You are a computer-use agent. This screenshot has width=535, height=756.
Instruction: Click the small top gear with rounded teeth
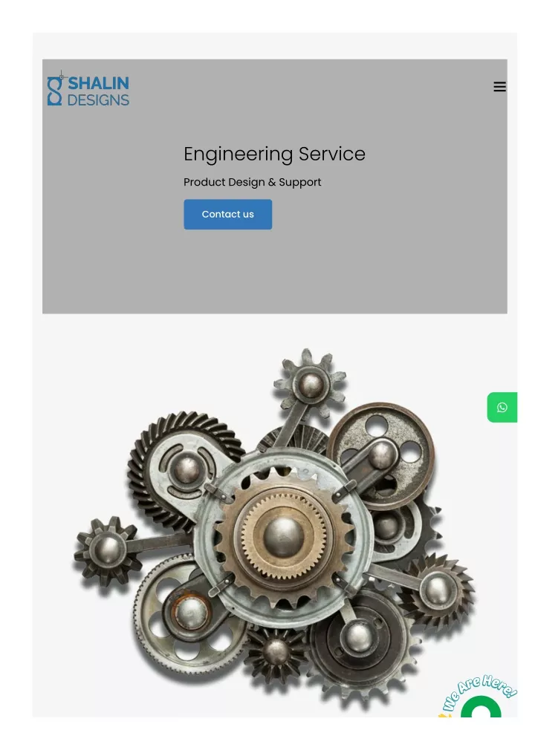coord(310,382)
